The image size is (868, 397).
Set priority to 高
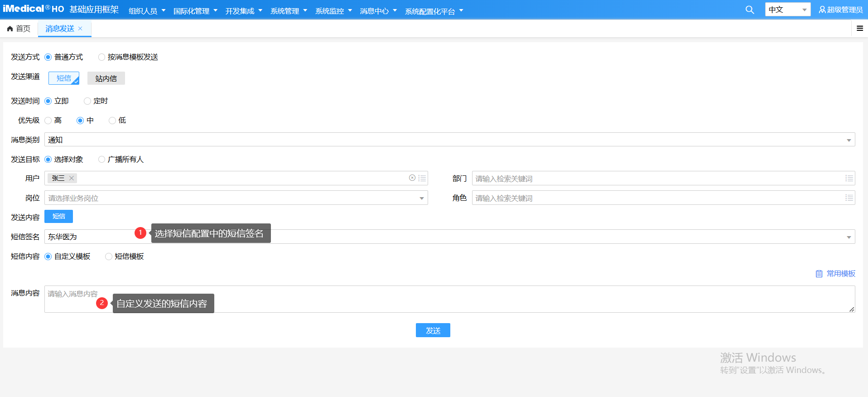pyautogui.click(x=48, y=121)
